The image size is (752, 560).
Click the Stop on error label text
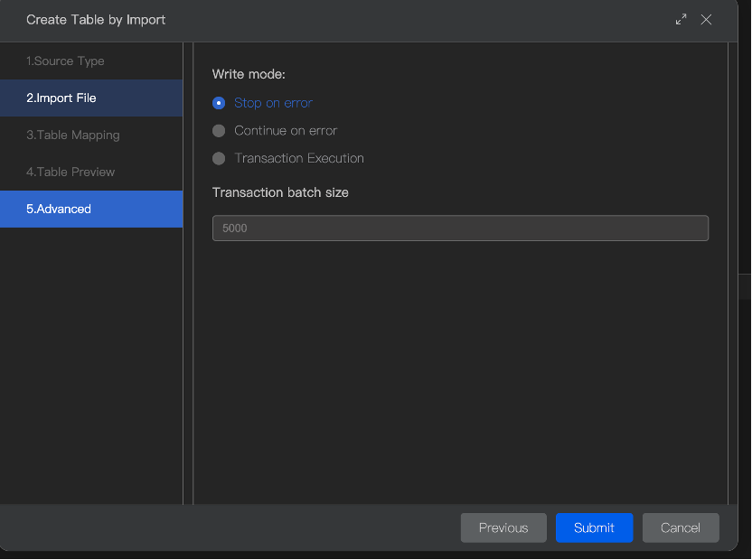(x=273, y=103)
